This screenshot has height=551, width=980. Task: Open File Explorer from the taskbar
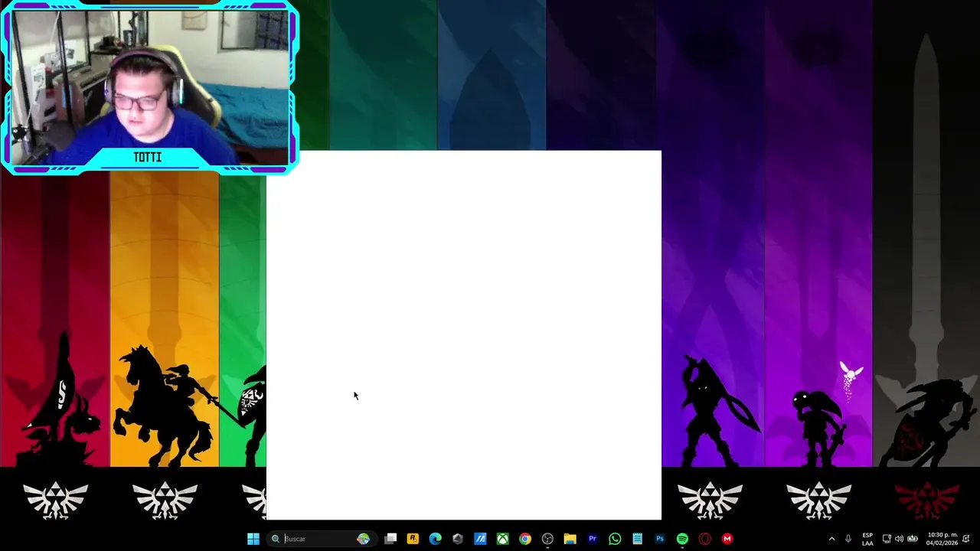pos(570,539)
